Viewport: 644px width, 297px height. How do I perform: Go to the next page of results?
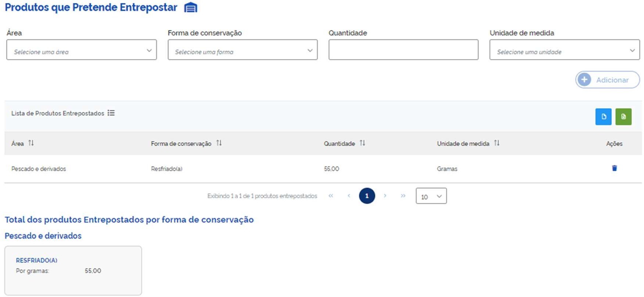click(x=385, y=196)
